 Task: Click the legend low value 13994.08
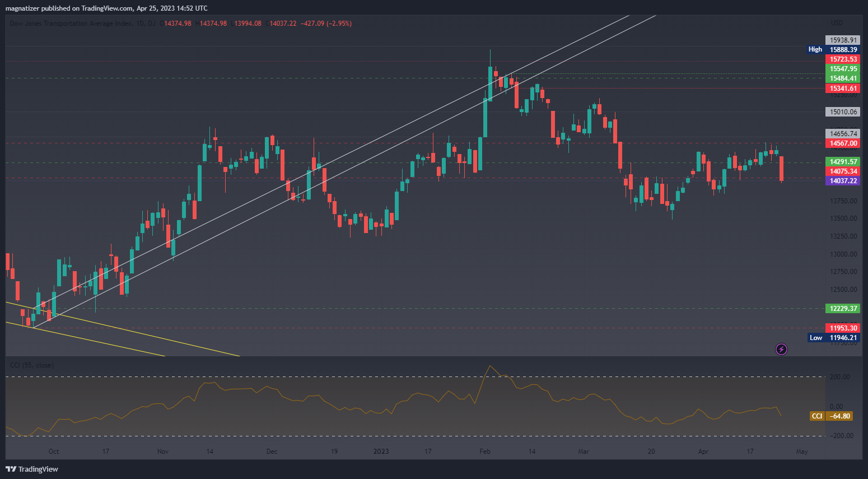[248, 24]
